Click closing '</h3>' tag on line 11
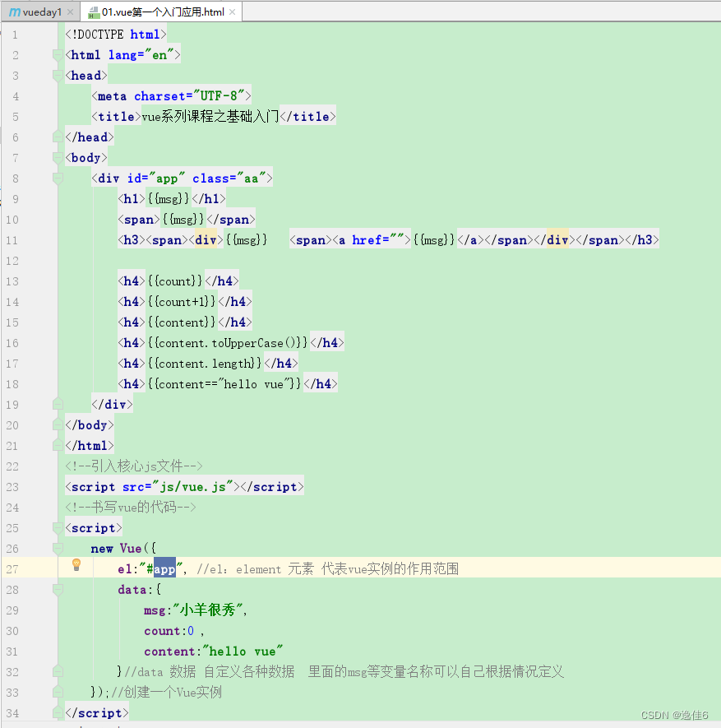Image resolution: width=721 pixels, height=728 pixels. [x=641, y=240]
